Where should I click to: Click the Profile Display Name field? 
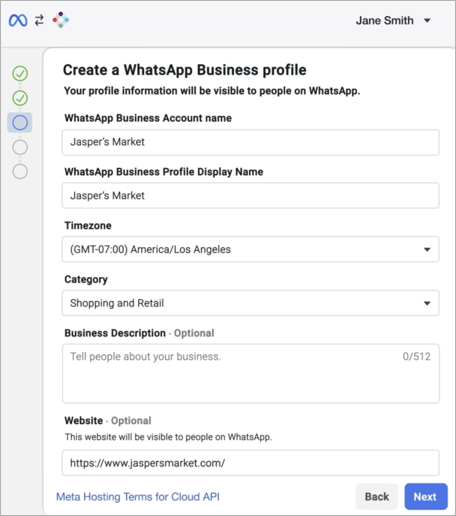pyautogui.click(x=251, y=196)
